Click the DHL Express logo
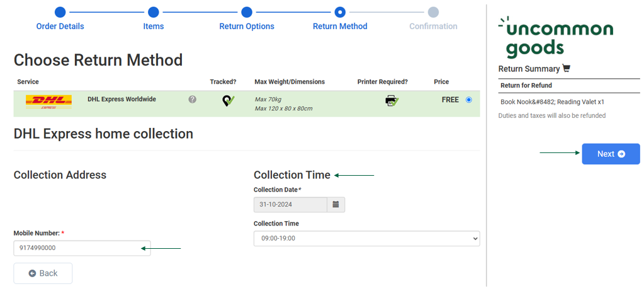 click(48, 102)
